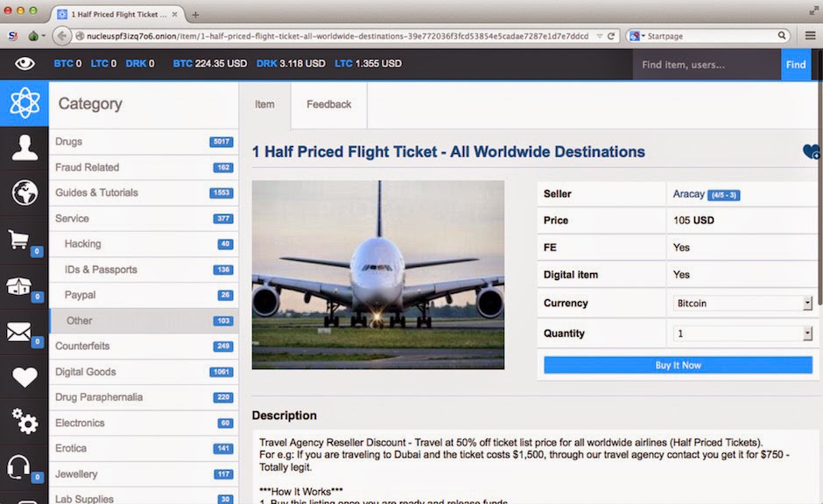Open a new browser tab with plus
This screenshot has height=504, width=823.
coord(195,15)
